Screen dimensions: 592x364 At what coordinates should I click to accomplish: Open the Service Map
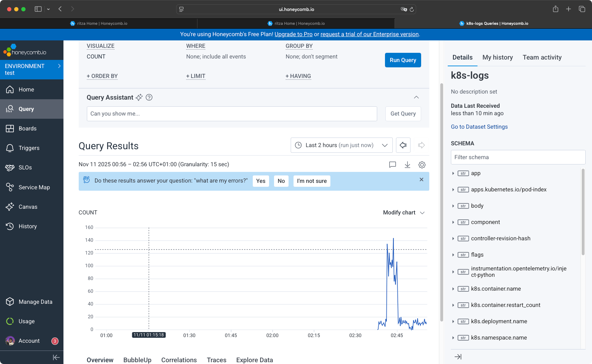coord(34,187)
